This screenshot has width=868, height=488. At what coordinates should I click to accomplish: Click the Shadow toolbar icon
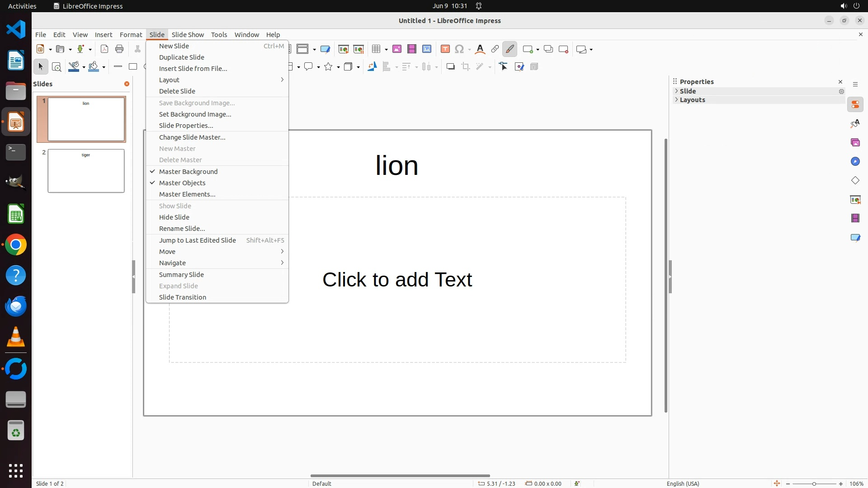pos(450,67)
